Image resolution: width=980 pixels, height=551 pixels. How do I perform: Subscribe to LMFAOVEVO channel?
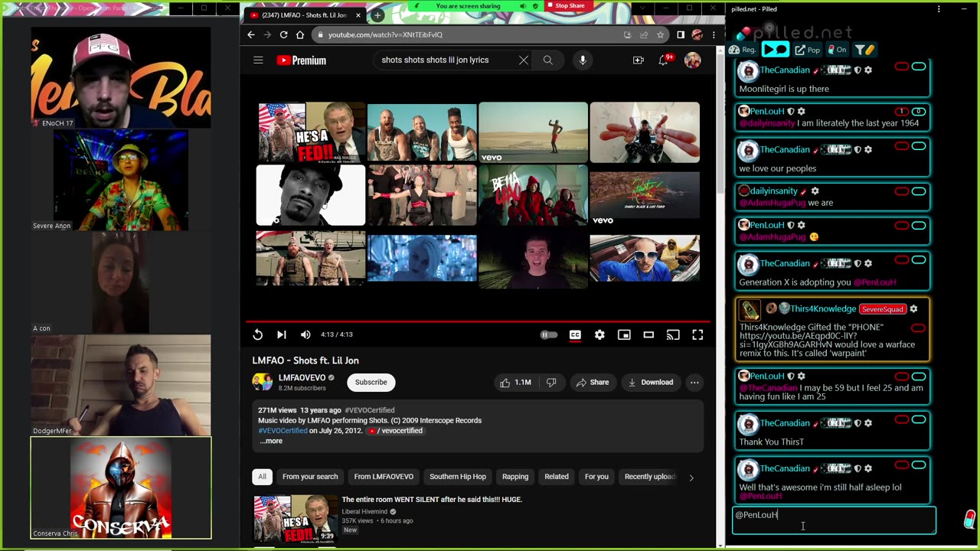(371, 382)
